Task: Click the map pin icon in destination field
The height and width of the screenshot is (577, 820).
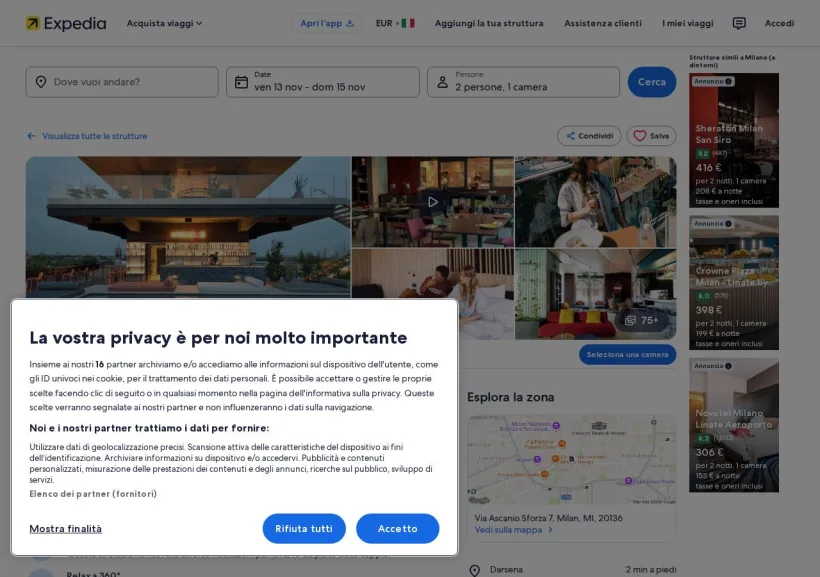Action: 41,82
